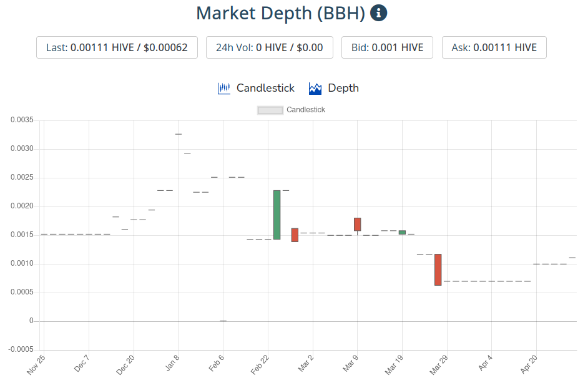
Task: Click the 0.0030 y-axis label
Action: (22, 149)
